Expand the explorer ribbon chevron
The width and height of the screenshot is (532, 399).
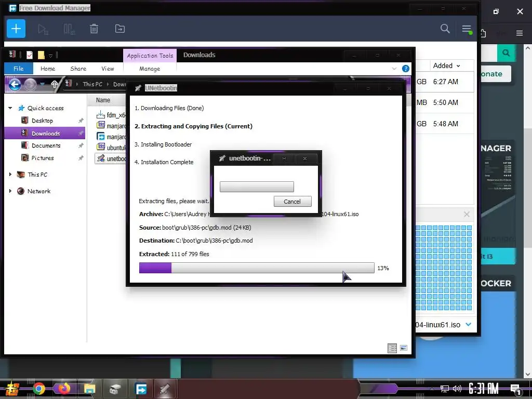pos(394,69)
